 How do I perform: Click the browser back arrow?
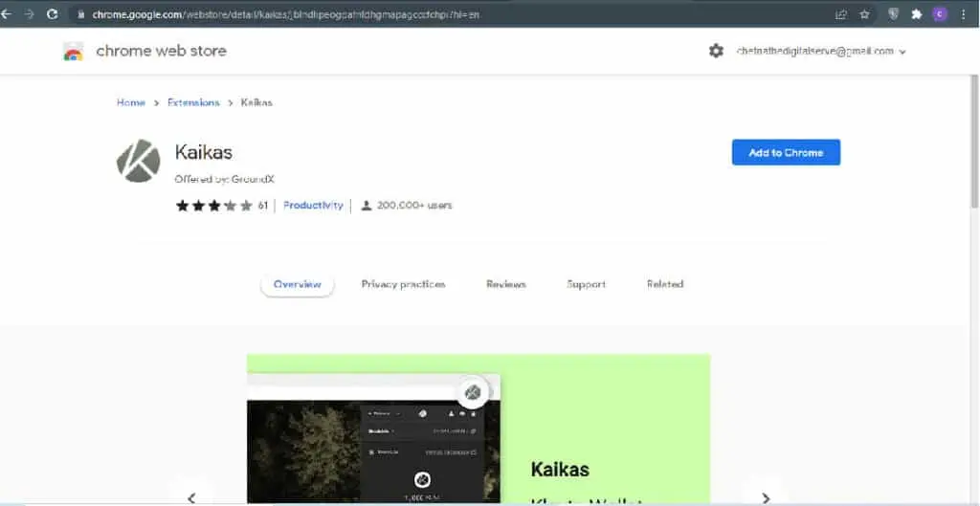point(7,13)
